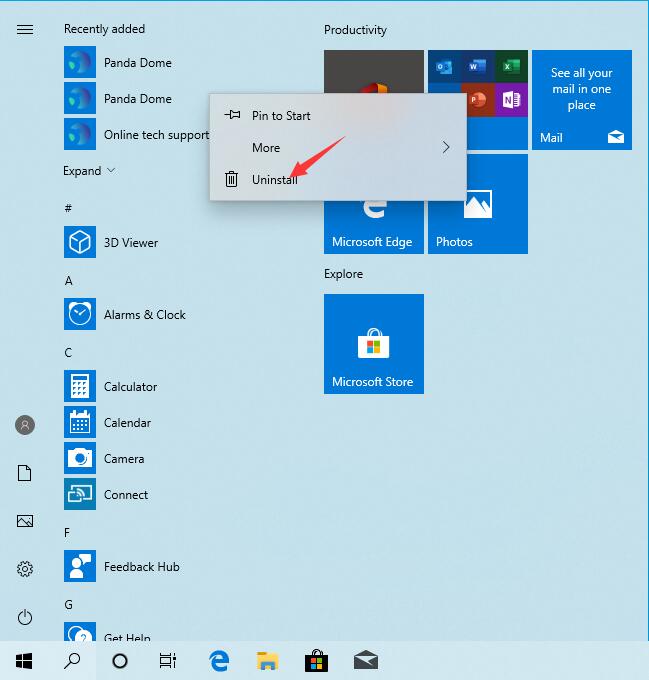
Task: Open Online tech support icon
Action: coord(80,134)
